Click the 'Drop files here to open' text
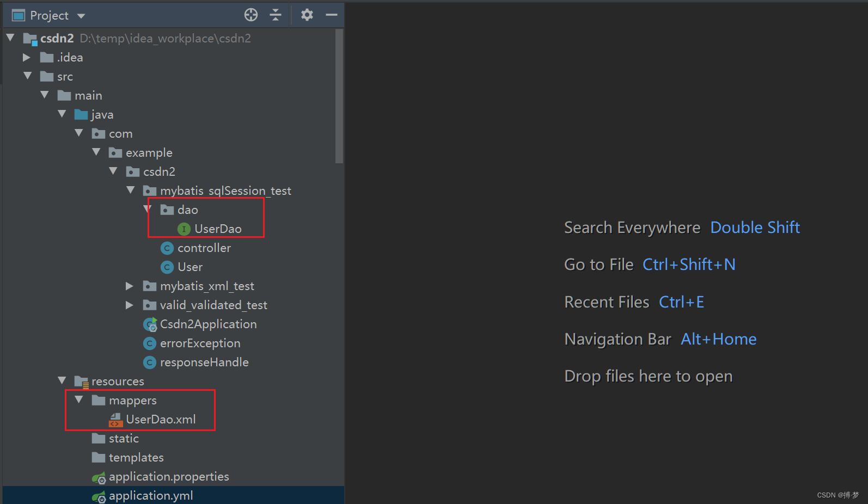 648,377
